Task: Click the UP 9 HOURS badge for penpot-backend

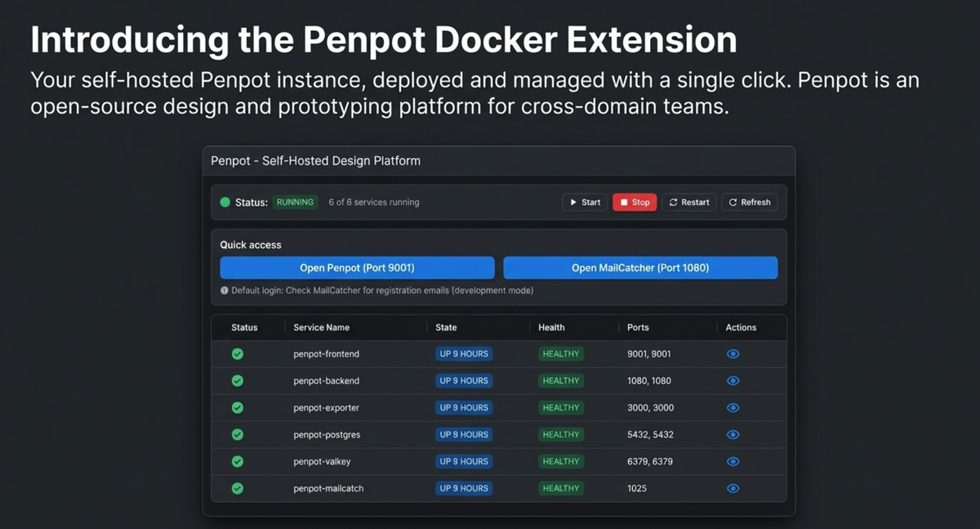Action: coord(464,380)
